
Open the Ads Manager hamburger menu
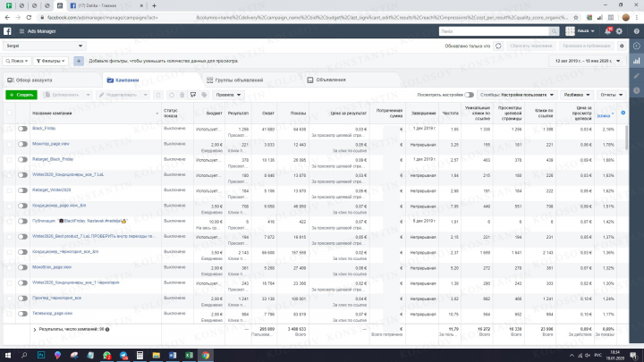(x=21, y=31)
